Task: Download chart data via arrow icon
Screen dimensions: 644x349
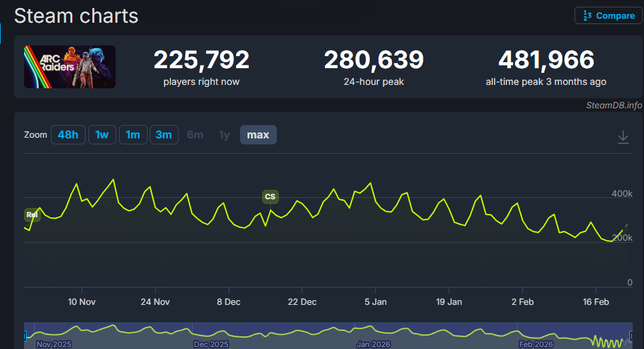Action: pos(623,137)
